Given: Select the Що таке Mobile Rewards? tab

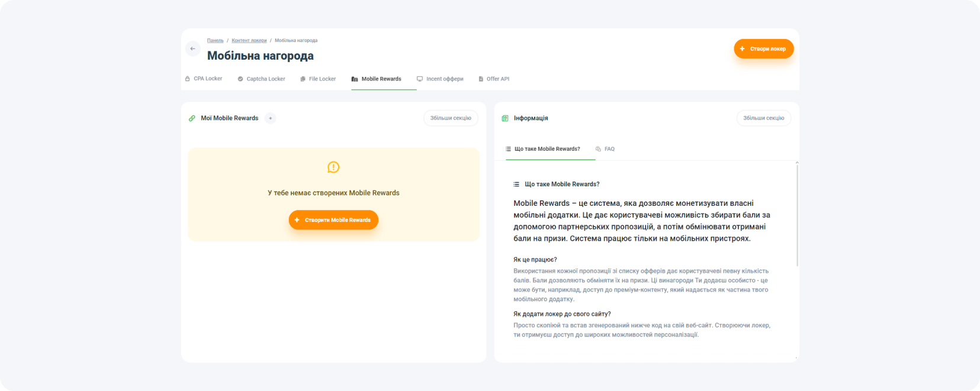Looking at the screenshot, I should [x=543, y=149].
